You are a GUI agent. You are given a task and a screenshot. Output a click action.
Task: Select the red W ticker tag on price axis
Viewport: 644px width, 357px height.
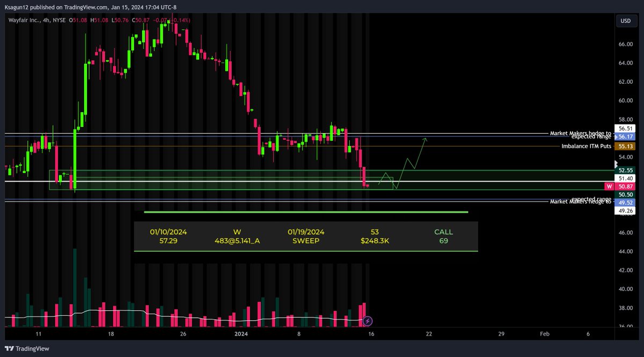click(x=609, y=186)
